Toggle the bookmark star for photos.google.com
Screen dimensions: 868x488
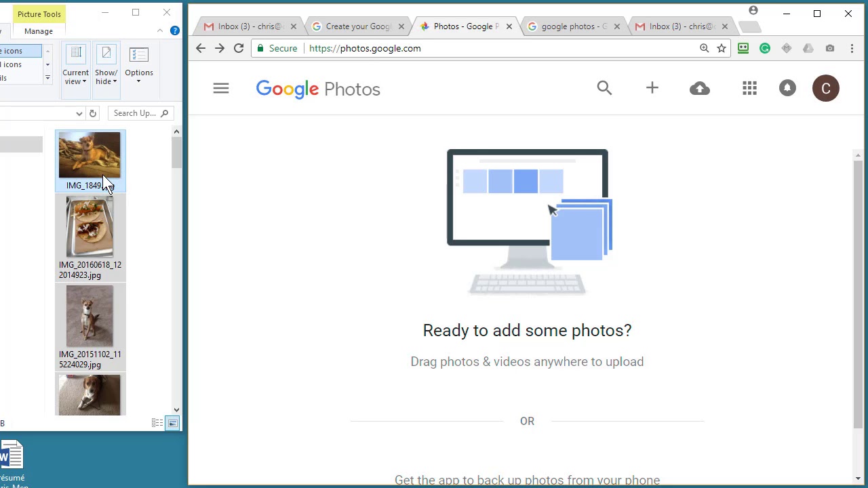(x=721, y=48)
